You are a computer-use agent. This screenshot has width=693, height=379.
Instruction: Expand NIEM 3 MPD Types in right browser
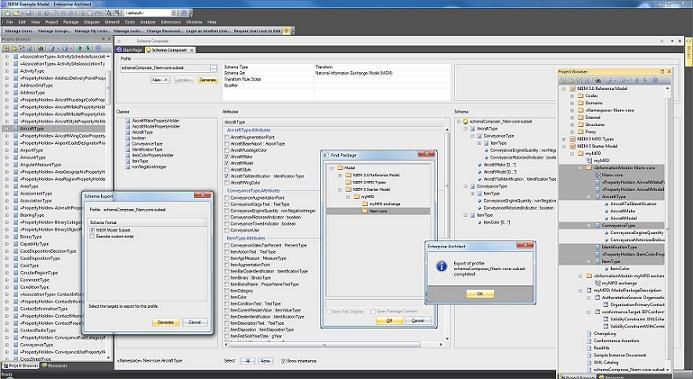(564, 139)
